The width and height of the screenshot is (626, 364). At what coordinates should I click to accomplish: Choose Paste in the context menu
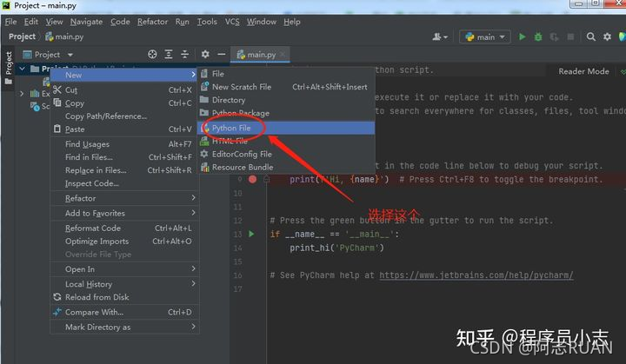[123, 129]
